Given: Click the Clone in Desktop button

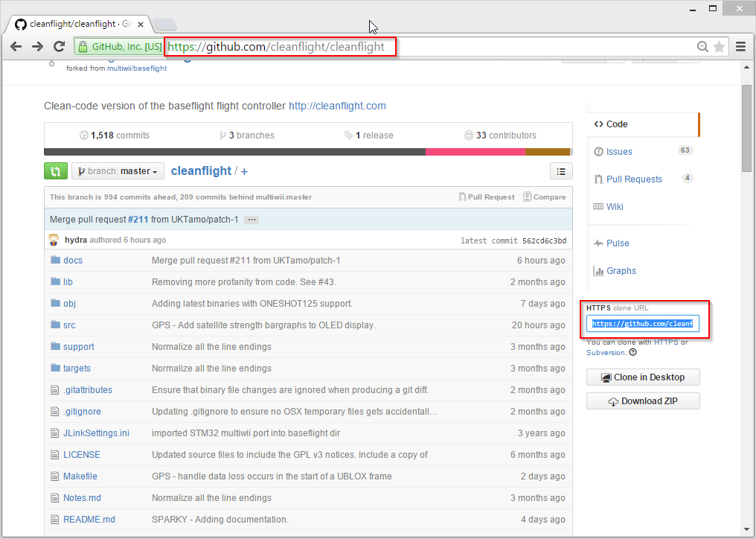Looking at the screenshot, I should point(643,377).
